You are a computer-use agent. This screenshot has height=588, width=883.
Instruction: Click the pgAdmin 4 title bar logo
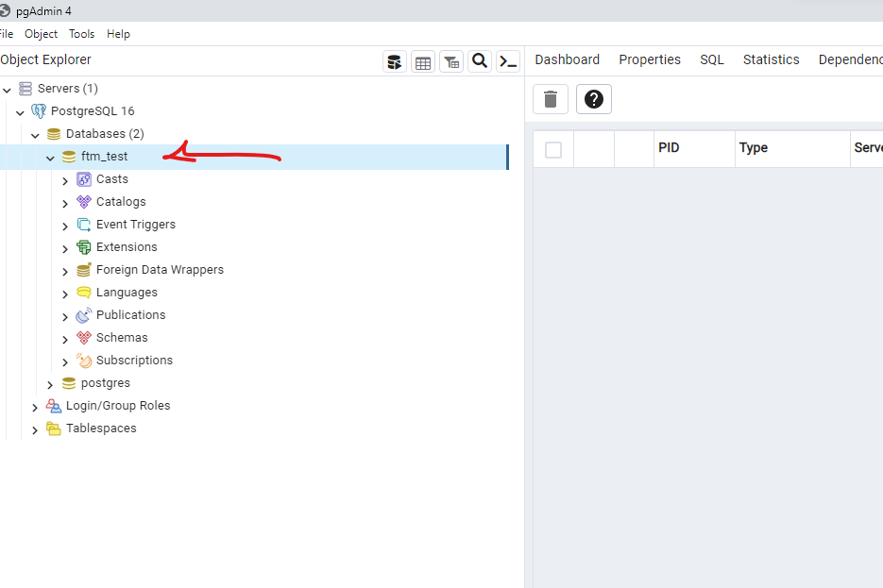(x=5, y=10)
